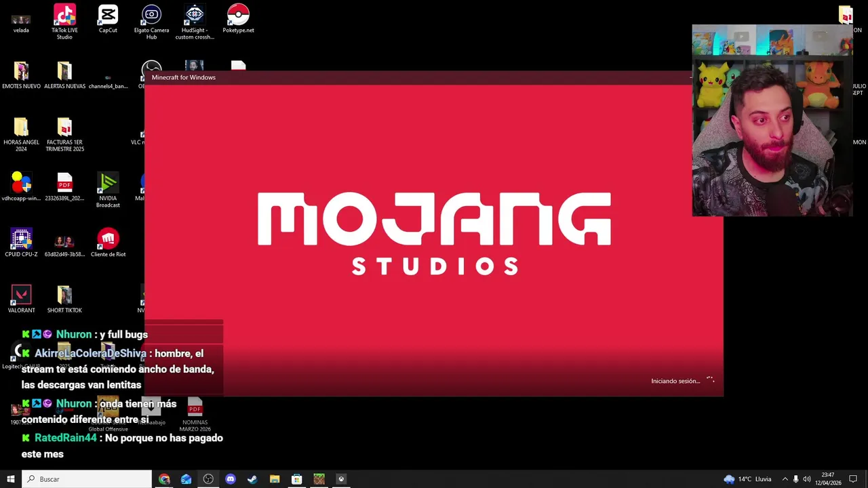This screenshot has height=488, width=868.
Task: Open the 23326389L_202... PDF file
Action: point(64,187)
